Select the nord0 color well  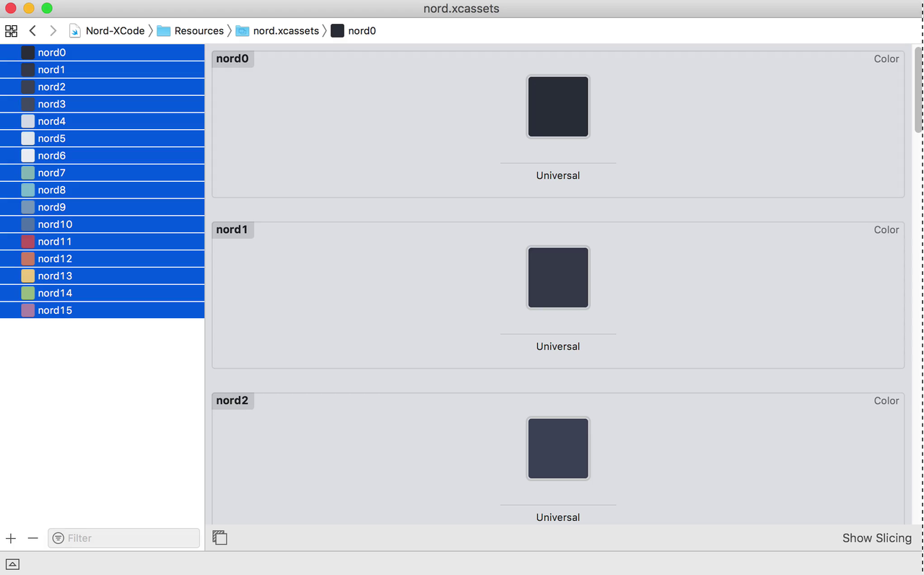click(x=558, y=107)
